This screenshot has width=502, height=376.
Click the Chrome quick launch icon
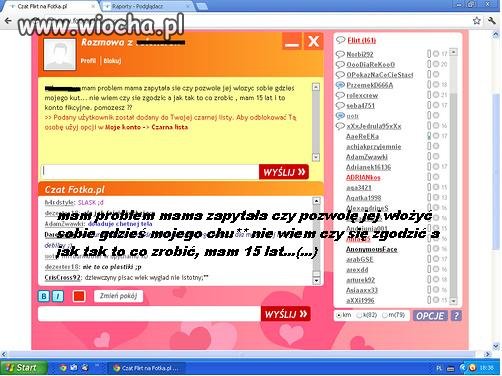click(x=63, y=368)
